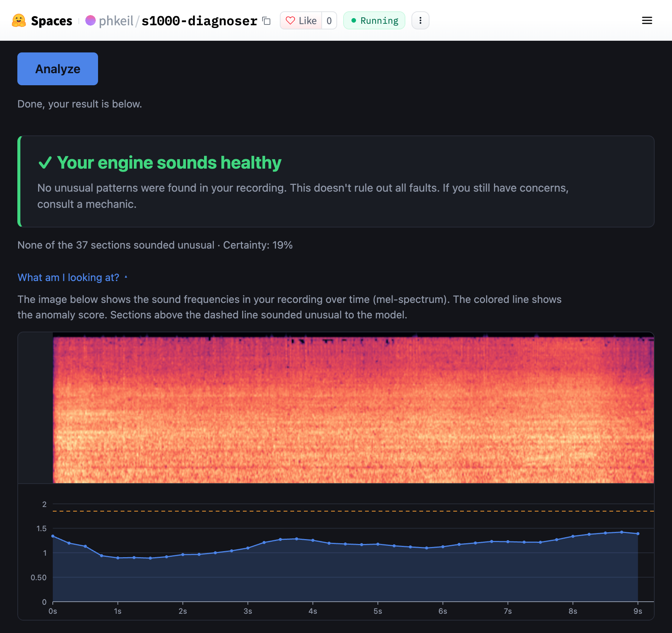Open the phkeil user profile link

click(x=116, y=21)
